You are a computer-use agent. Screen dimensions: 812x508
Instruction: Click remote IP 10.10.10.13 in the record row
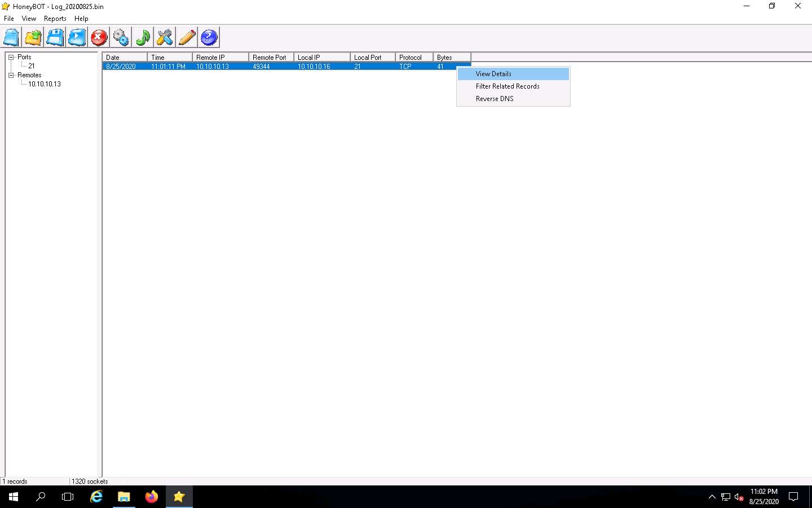[213, 67]
